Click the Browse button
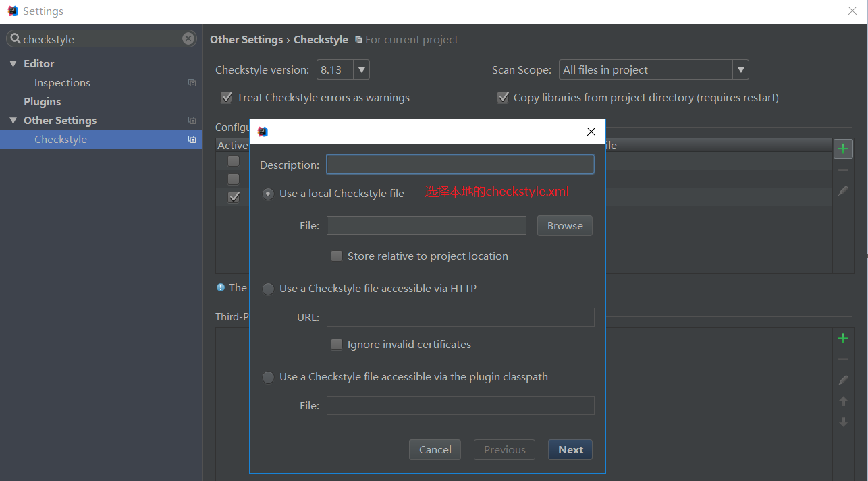 565,226
